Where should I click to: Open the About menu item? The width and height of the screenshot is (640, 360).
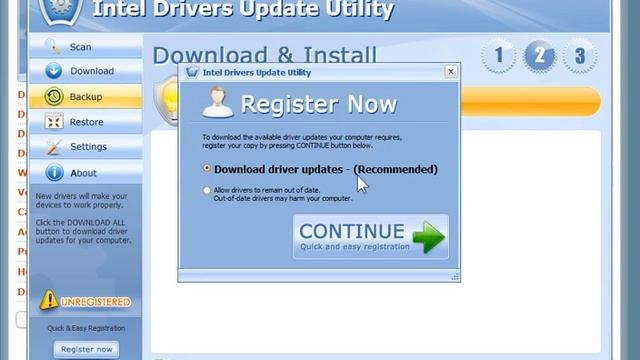click(86, 173)
